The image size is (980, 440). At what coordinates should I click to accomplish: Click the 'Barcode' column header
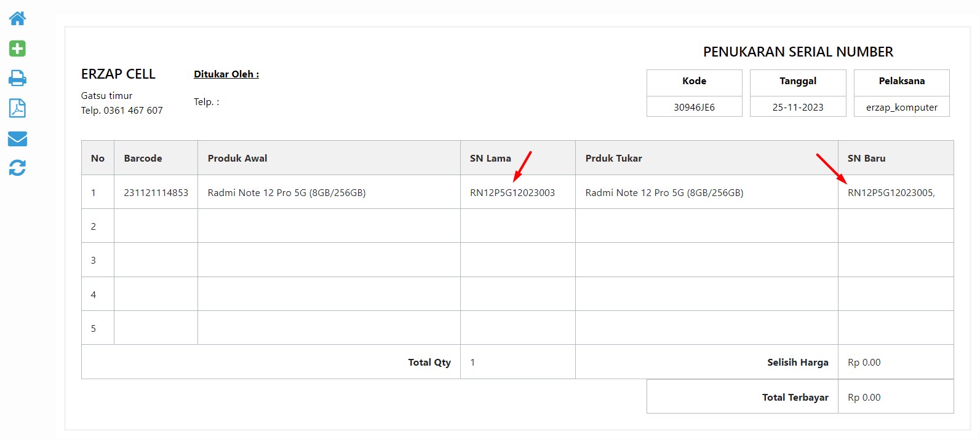click(x=156, y=158)
